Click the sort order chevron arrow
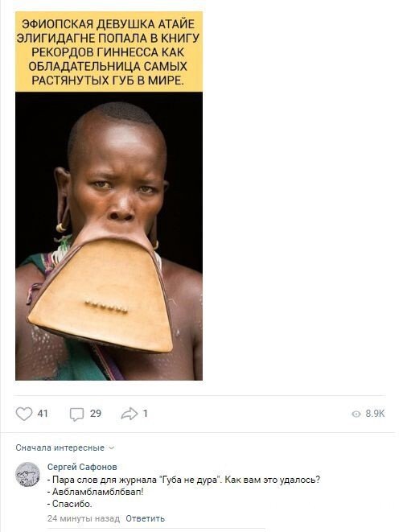The height and width of the screenshot is (532, 407). pyautogui.click(x=111, y=448)
